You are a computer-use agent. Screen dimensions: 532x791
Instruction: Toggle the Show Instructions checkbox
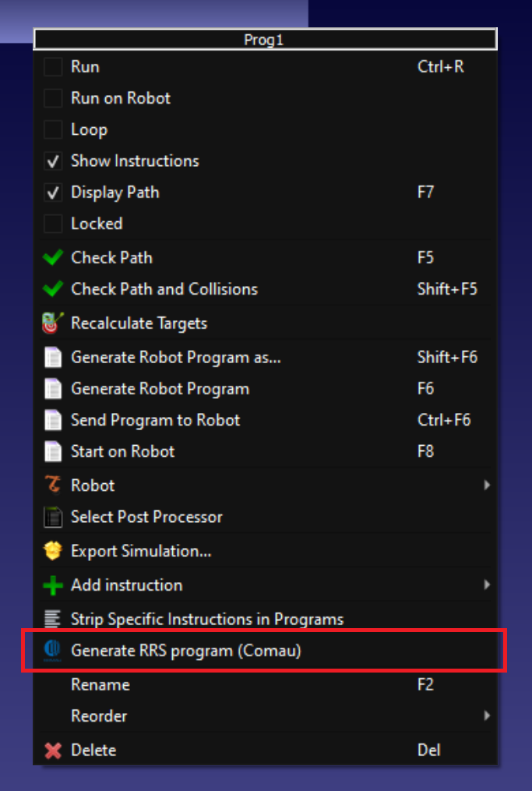(53, 161)
